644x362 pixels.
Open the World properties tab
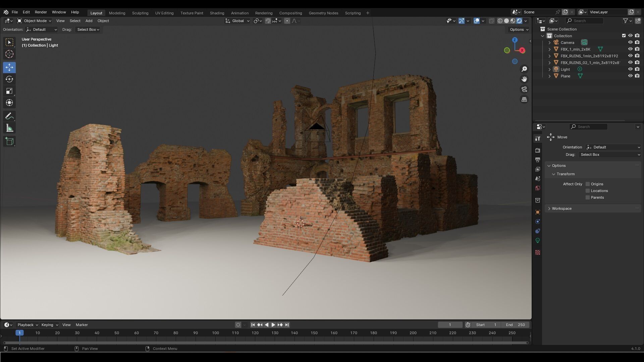pos(538,188)
